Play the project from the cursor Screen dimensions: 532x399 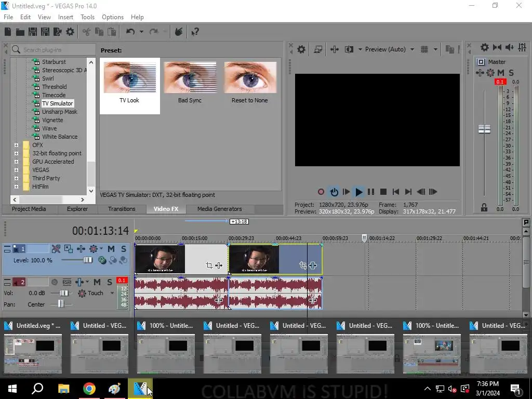(x=358, y=192)
